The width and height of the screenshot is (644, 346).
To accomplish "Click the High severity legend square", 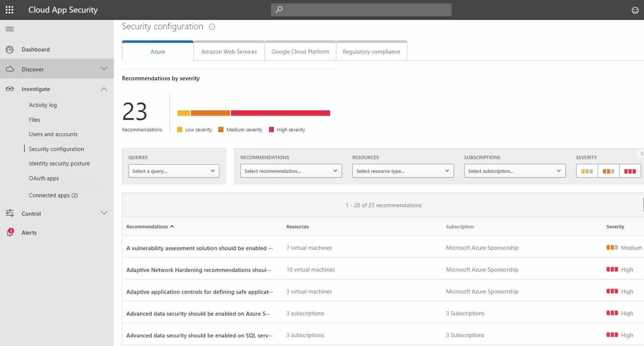I will click(271, 130).
